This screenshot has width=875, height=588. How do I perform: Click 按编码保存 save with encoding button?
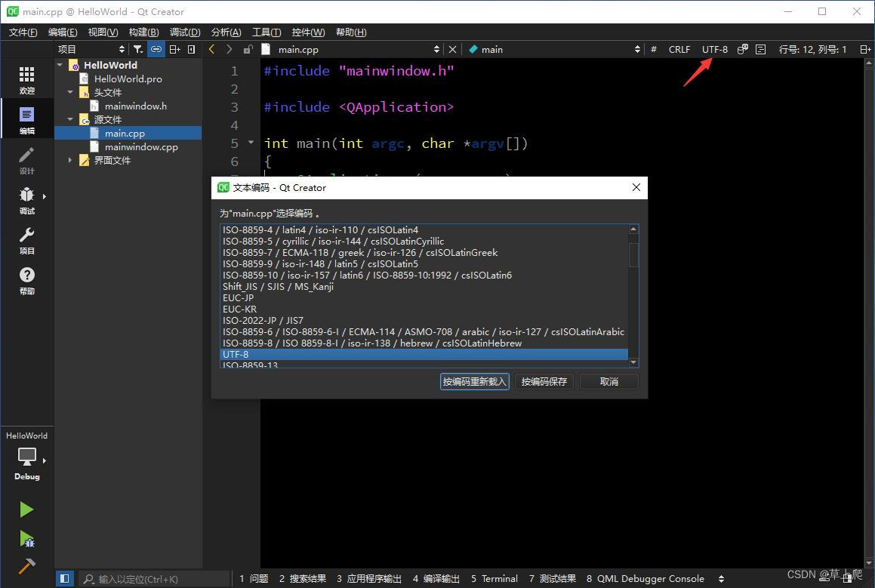(x=544, y=382)
